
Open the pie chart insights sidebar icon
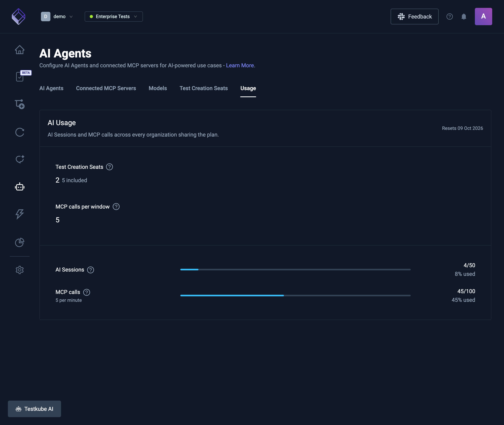pos(19,242)
